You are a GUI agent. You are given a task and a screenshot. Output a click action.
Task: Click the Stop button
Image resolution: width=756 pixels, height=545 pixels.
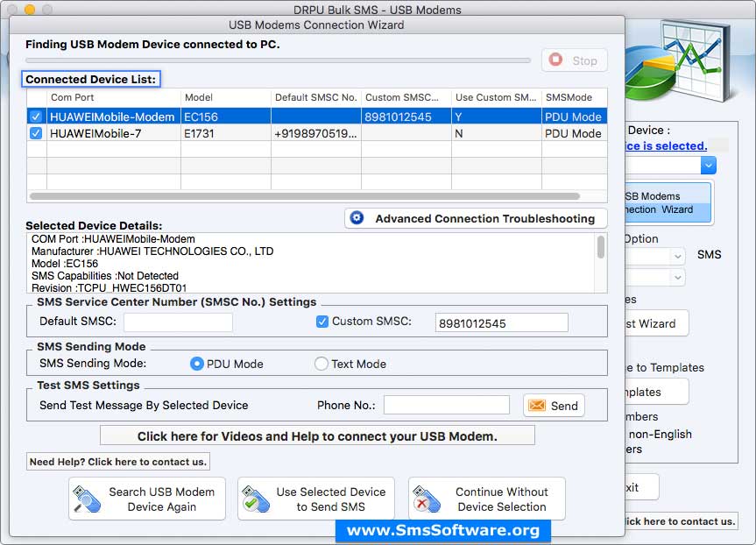tap(575, 60)
